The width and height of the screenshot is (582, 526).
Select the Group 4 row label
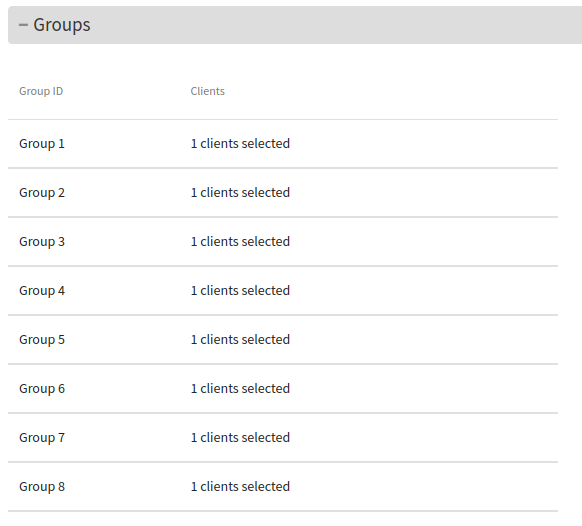click(x=42, y=291)
